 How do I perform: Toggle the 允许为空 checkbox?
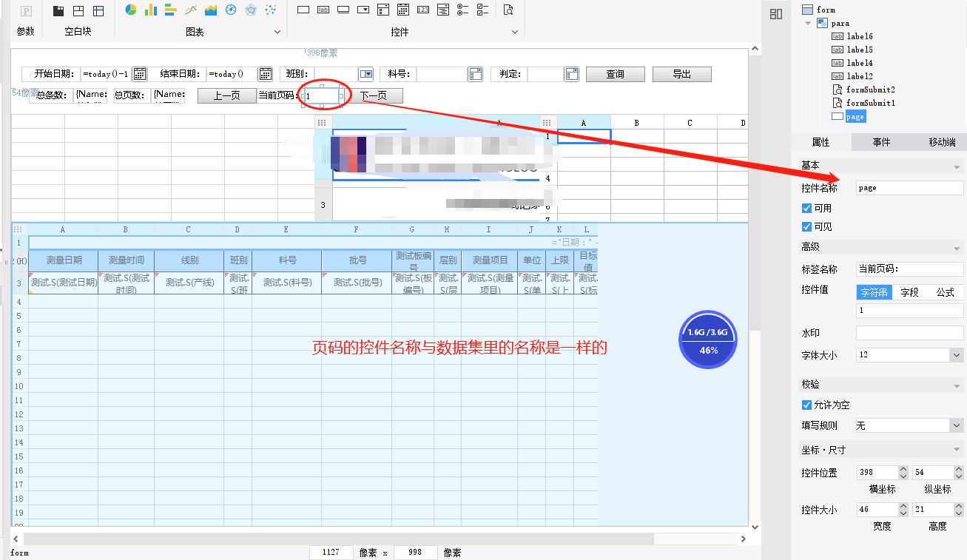coord(807,405)
